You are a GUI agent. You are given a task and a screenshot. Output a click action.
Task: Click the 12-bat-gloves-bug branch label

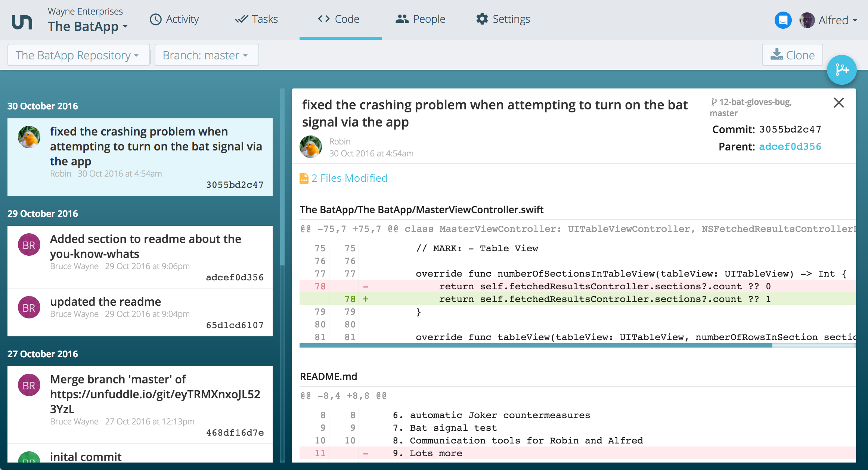point(755,102)
